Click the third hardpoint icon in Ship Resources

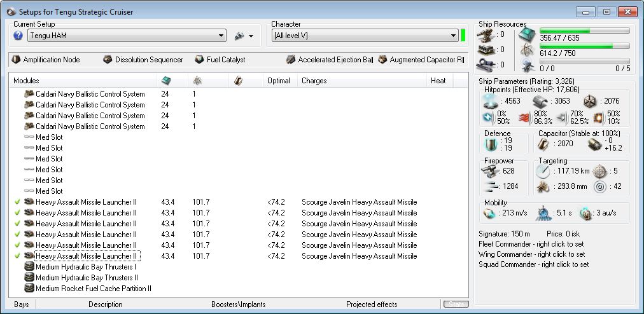pos(485,65)
